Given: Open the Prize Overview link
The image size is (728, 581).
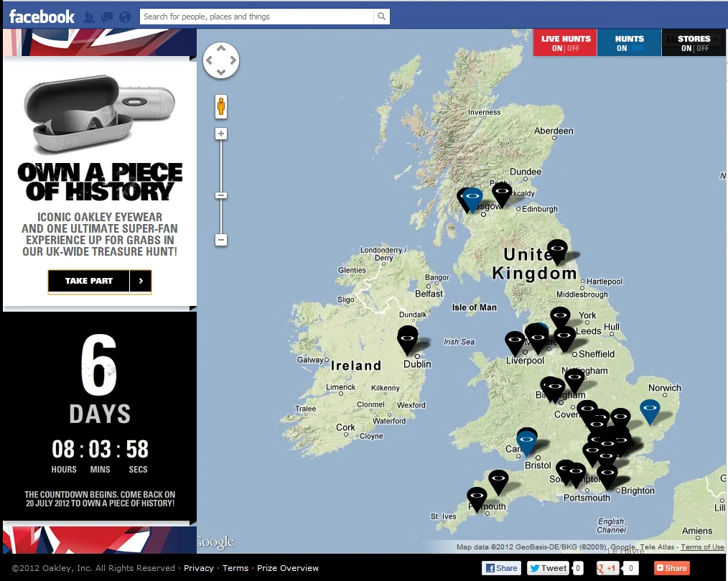Looking at the screenshot, I should pos(288,568).
